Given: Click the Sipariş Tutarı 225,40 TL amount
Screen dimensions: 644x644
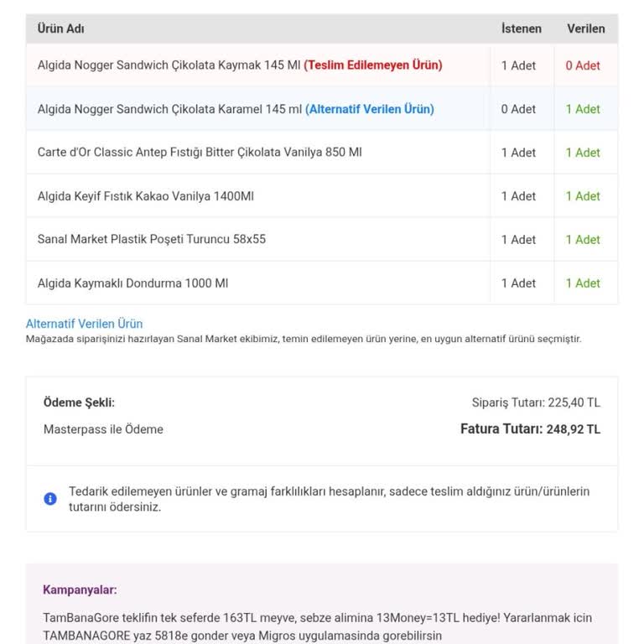Looking at the screenshot, I should click(x=536, y=402).
